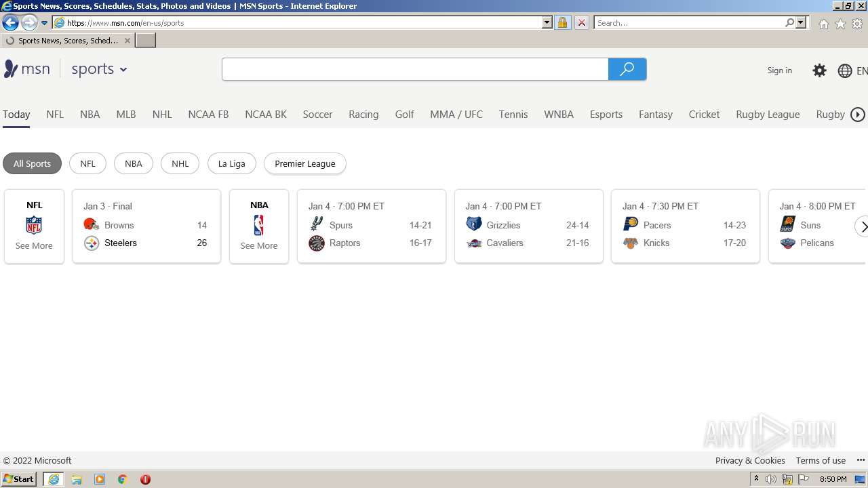Screen dimensions: 868x488
Task: Select the NBA filter pill
Action: click(x=134, y=163)
